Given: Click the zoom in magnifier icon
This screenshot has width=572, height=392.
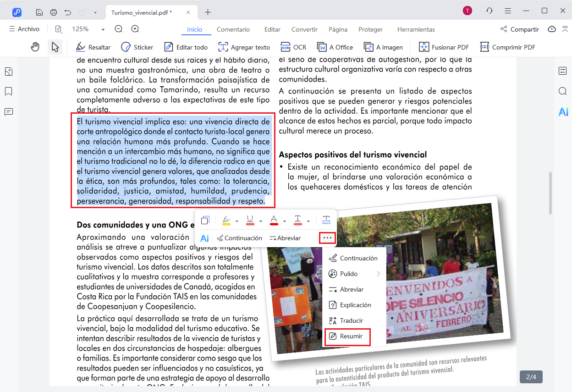Looking at the screenshot, I should 135,29.
